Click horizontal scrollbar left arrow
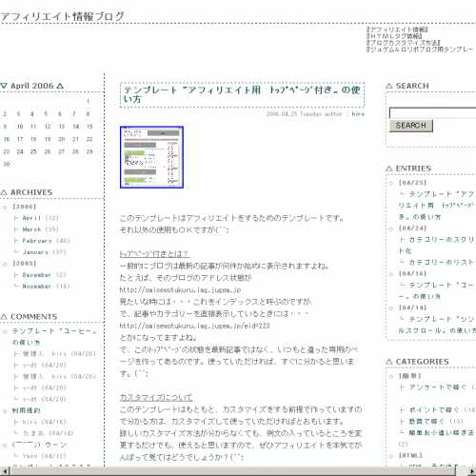Viewport: 476px width, 476px height. click(x=5, y=470)
